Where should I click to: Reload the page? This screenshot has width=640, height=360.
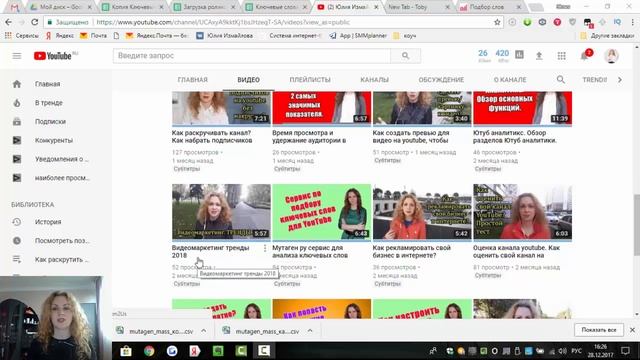(x=35, y=22)
